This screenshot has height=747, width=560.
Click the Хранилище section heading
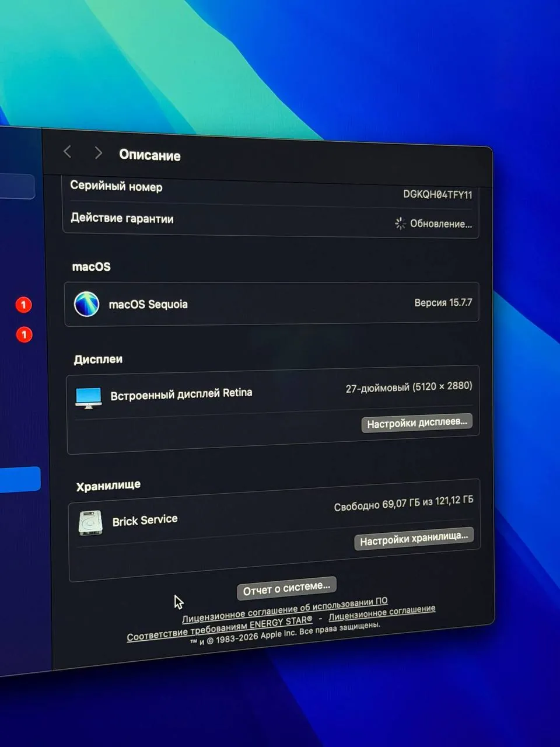108,486
